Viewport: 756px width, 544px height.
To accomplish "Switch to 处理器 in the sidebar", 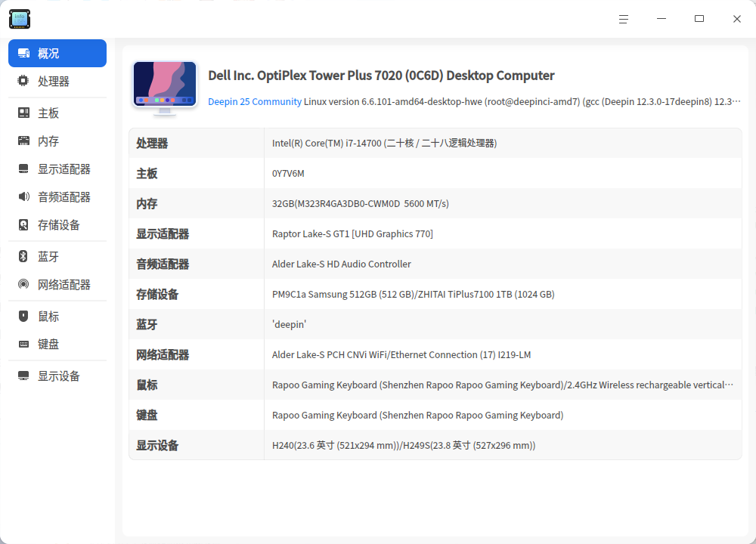I will [x=57, y=81].
